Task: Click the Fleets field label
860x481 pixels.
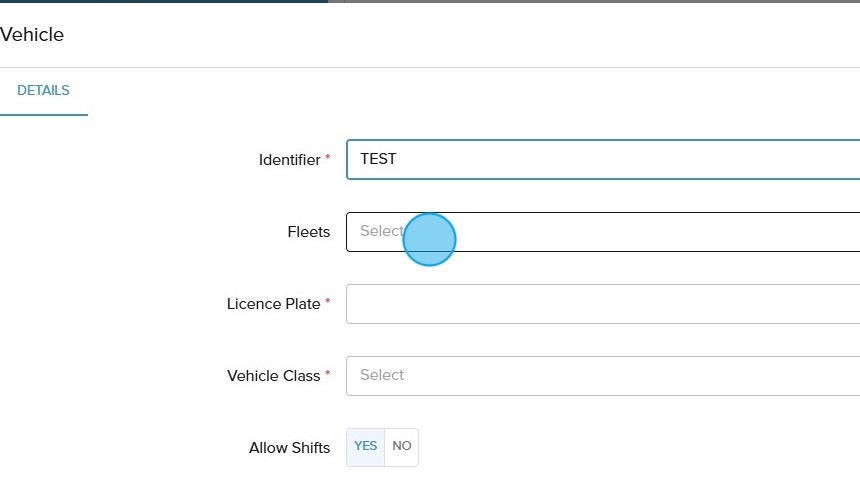Action: tap(308, 232)
